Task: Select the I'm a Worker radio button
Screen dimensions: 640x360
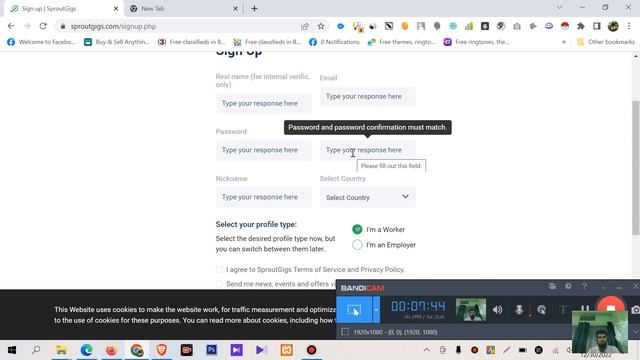Action: click(357, 229)
